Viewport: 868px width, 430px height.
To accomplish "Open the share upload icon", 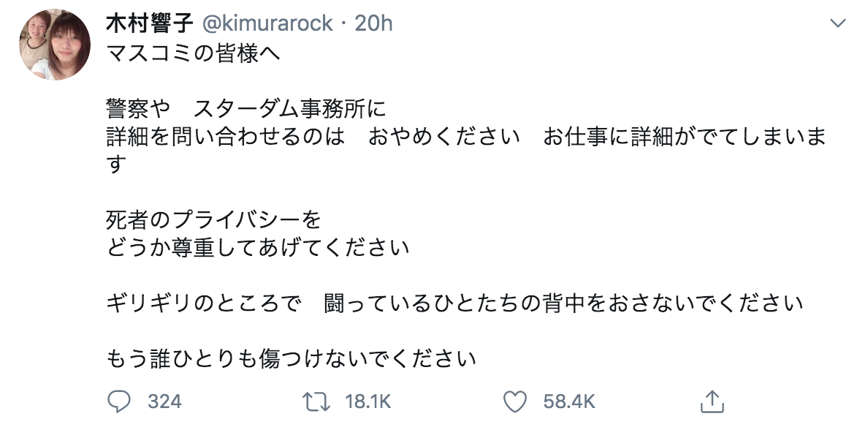I will (711, 401).
